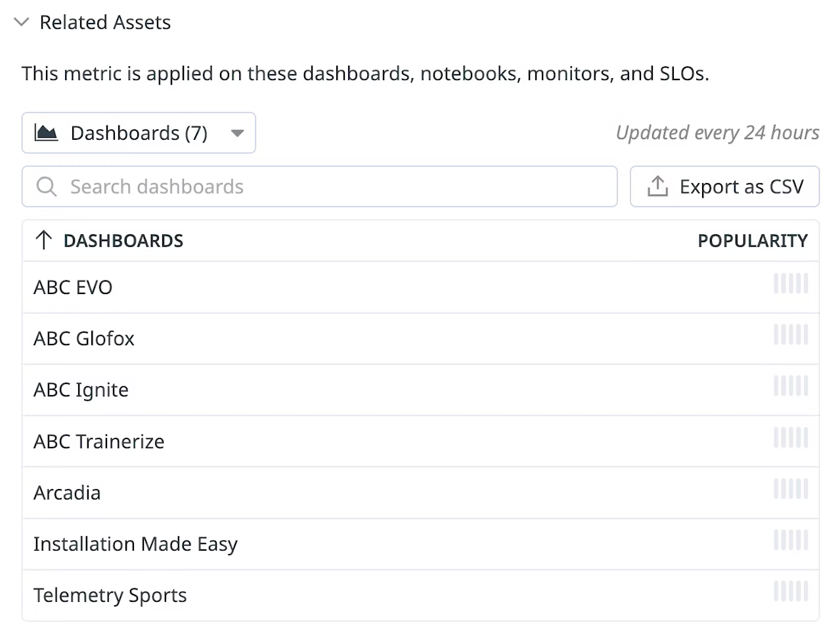Click the popularity bars for ABC EVO
Image resolution: width=840 pixels, height=636 pixels.
tap(791, 284)
